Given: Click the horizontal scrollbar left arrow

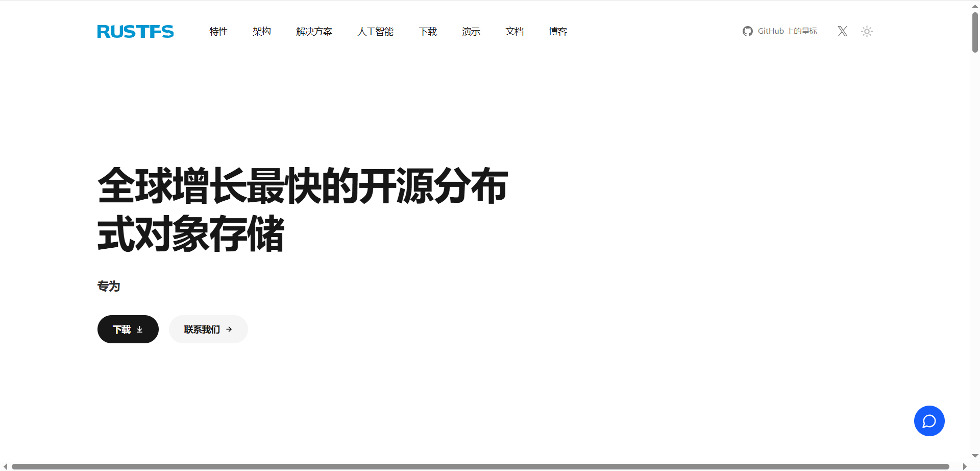Looking at the screenshot, I should 5,466.
